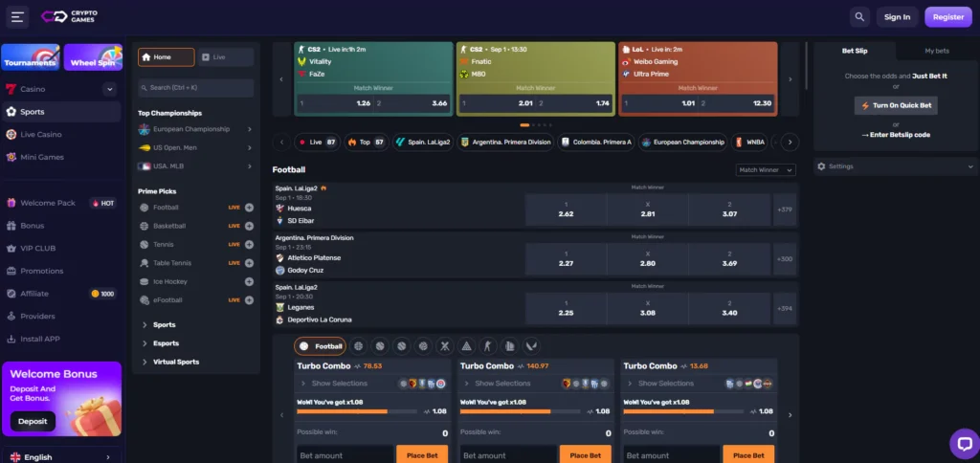Filter by Colombia. Primera A chip
The width and height of the screenshot is (980, 463).
tap(597, 143)
